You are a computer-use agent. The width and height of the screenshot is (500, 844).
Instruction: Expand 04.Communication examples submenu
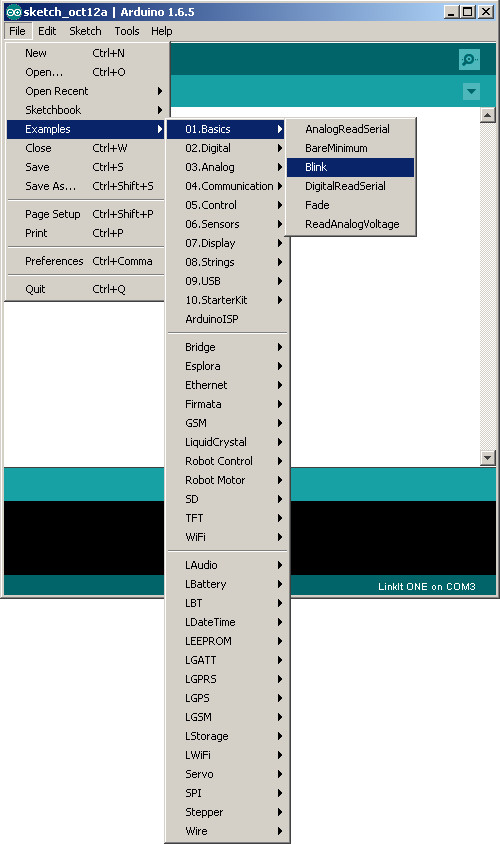pos(227,186)
